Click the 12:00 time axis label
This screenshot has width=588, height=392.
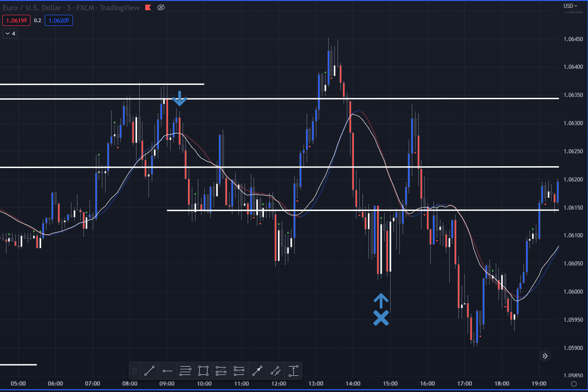(x=279, y=384)
